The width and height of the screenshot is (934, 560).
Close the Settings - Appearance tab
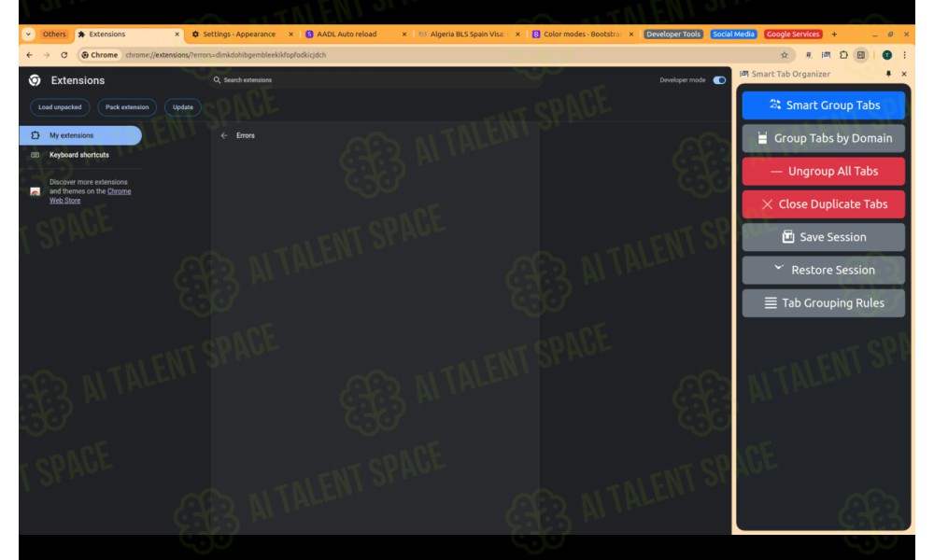(x=290, y=35)
